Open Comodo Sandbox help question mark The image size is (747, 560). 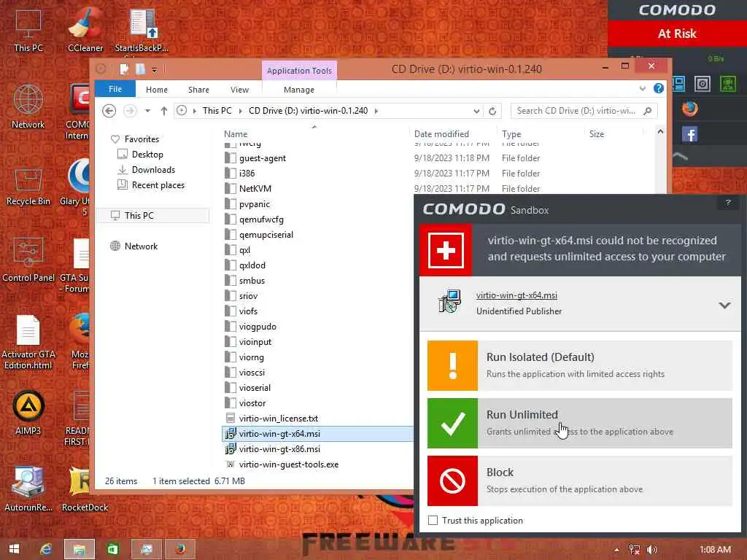728,203
